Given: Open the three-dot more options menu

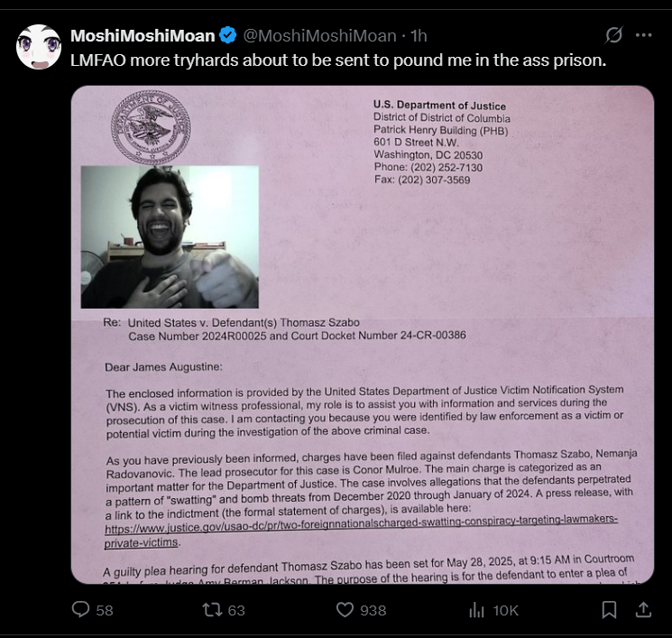Looking at the screenshot, I should 644,35.
